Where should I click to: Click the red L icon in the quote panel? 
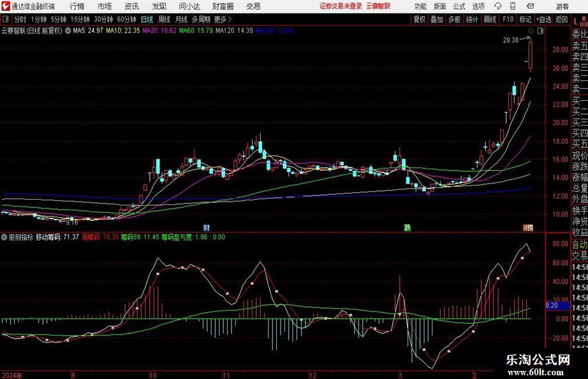(576, 21)
